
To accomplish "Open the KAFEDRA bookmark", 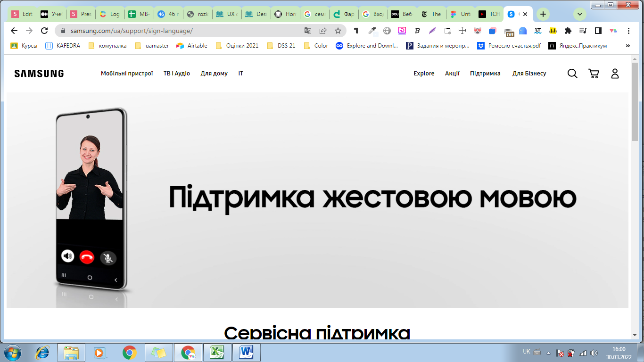I will tap(63, 46).
